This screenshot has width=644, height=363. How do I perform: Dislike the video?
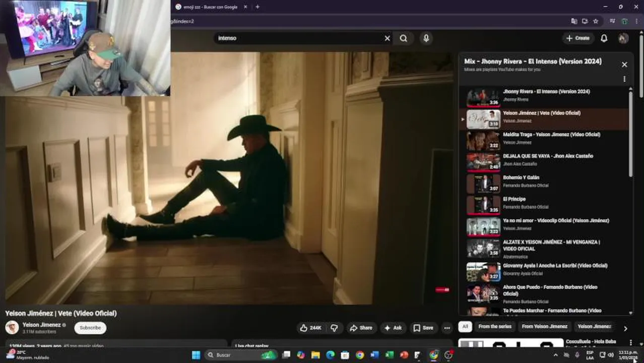pyautogui.click(x=334, y=328)
